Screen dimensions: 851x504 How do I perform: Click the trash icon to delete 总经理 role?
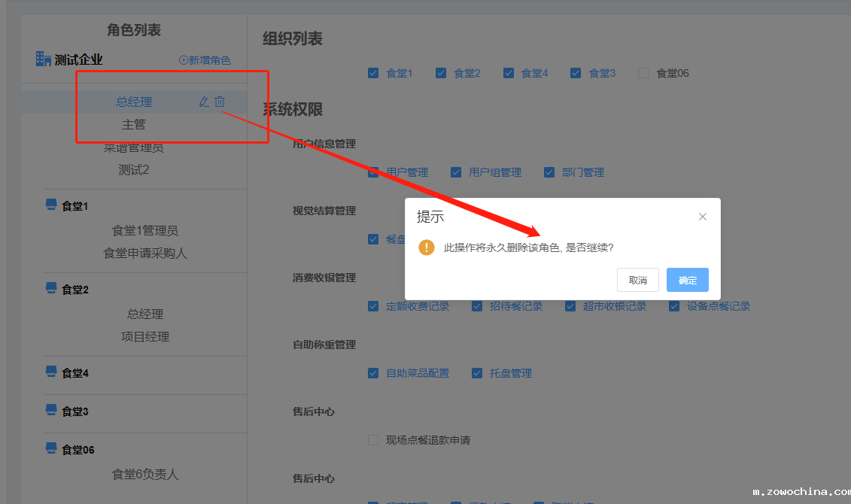pos(218,101)
